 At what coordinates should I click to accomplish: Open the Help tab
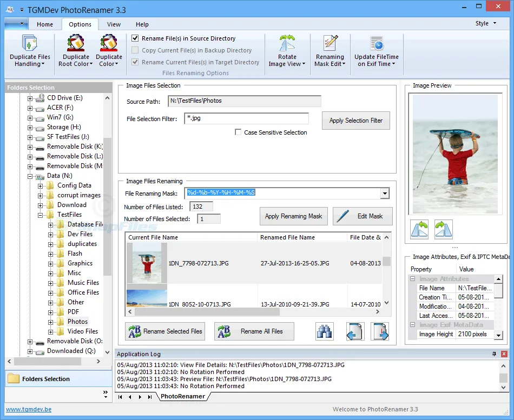(142, 24)
